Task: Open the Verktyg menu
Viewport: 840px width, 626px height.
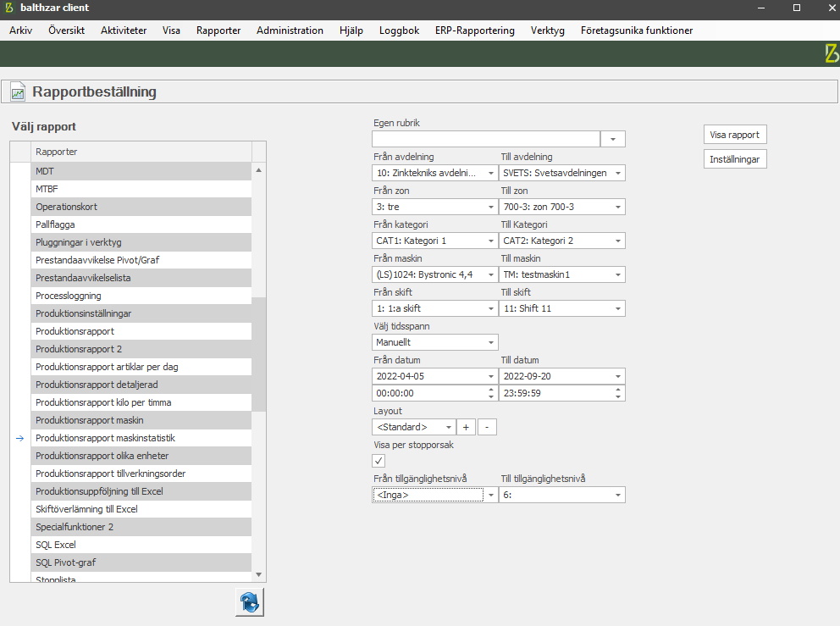Action: (x=548, y=30)
